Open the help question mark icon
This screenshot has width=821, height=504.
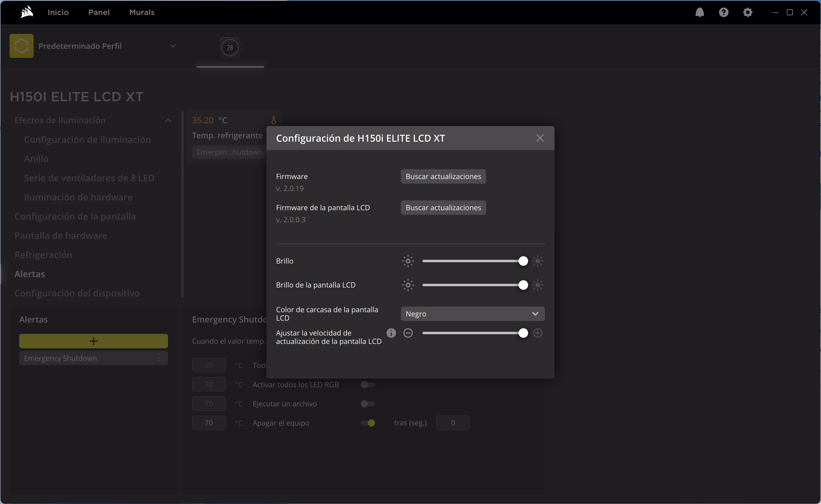coord(723,12)
